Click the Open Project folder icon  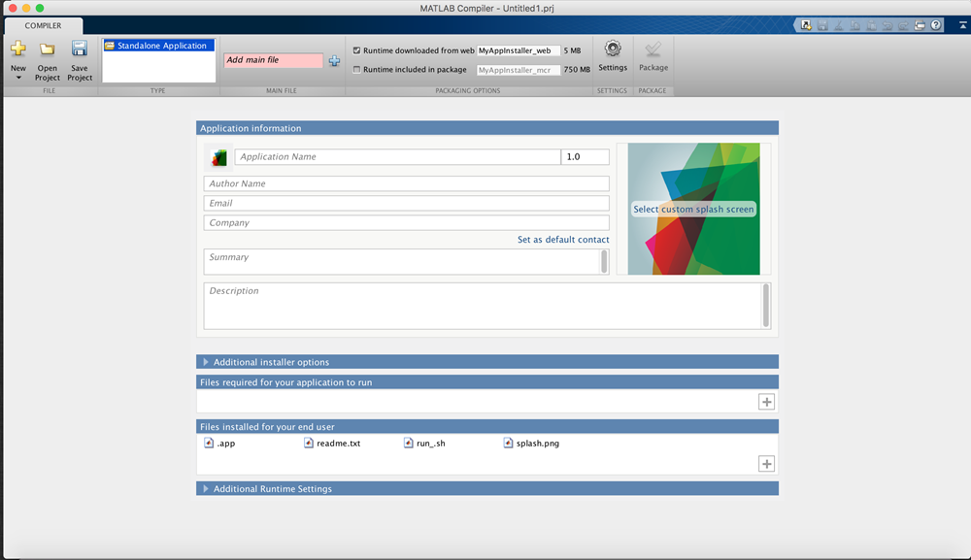(x=47, y=49)
